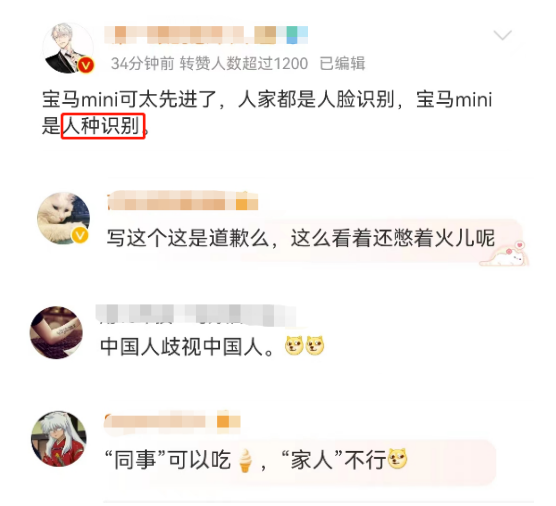Open the post author's white-haired anime avatar
The image size is (556, 506).
pos(68,48)
